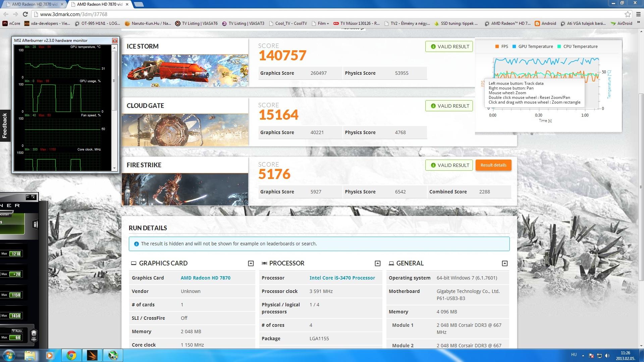Click the General laptop icon
This screenshot has height=362, width=644.
pos(391,263)
